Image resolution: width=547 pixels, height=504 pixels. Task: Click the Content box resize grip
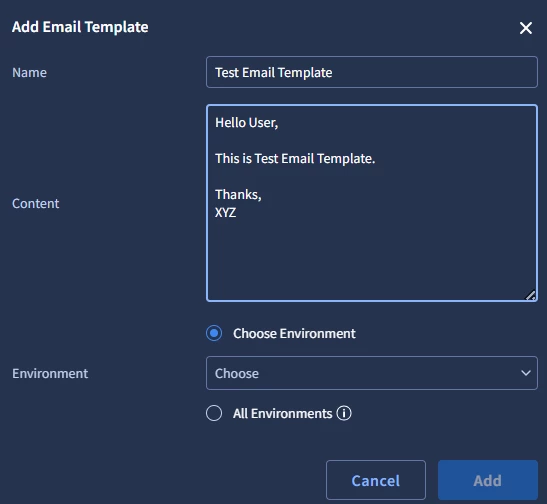(x=531, y=295)
